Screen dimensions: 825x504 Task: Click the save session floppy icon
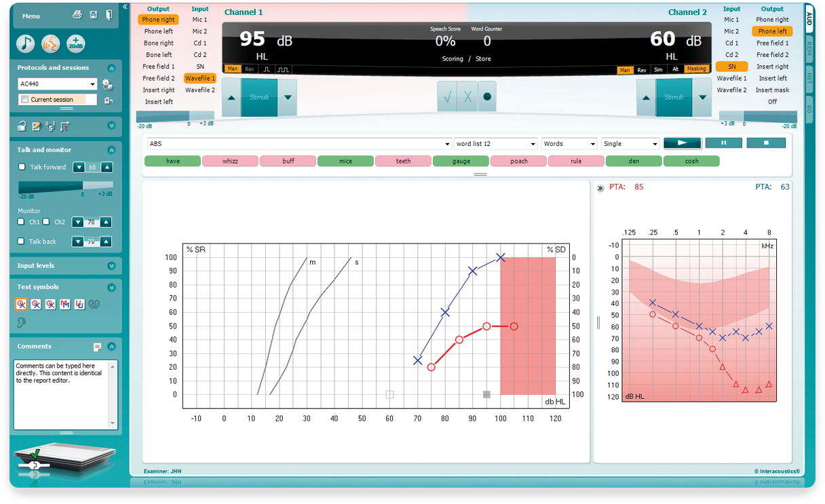click(x=93, y=15)
